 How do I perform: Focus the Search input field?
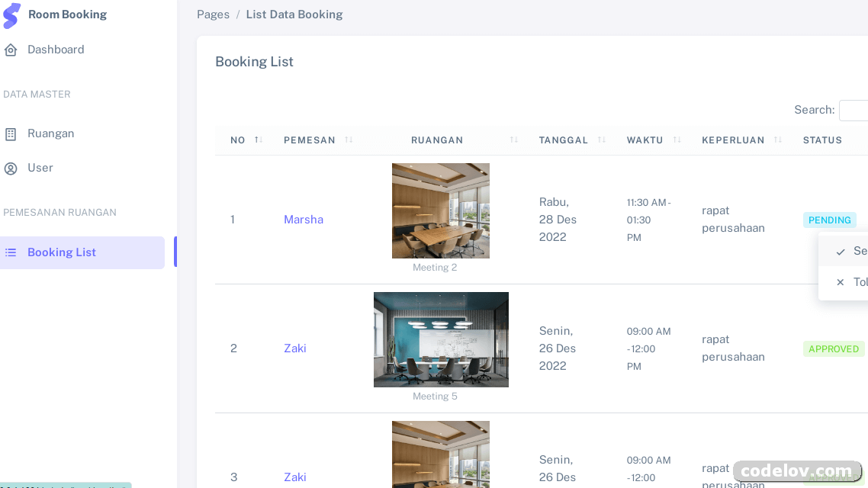(x=854, y=110)
